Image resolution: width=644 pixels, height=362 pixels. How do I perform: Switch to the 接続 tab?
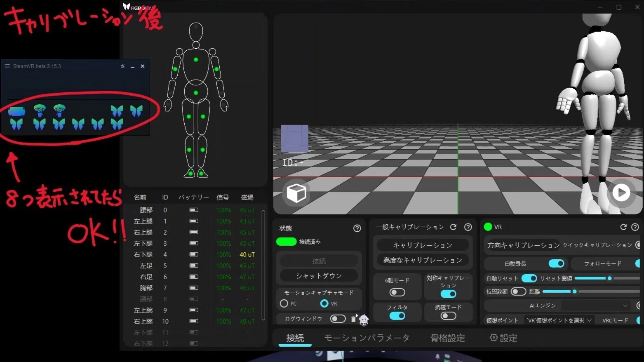[295, 338]
